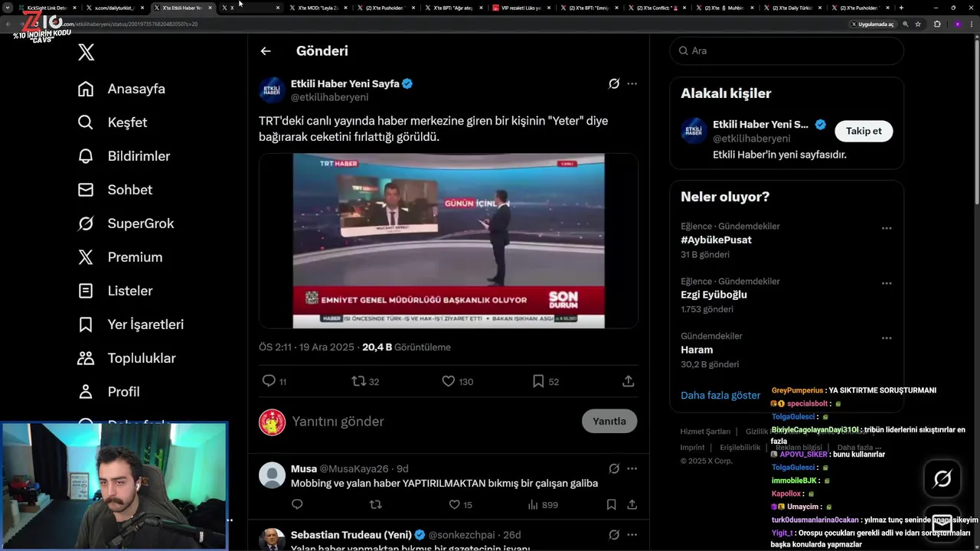Click the post date 19 Ara 2025
This screenshot has height=551, width=980.
point(327,347)
